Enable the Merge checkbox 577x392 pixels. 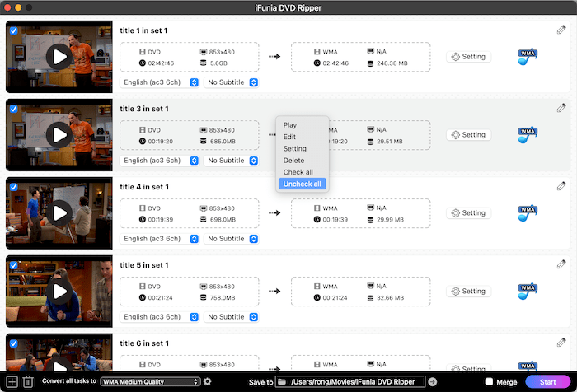click(490, 381)
